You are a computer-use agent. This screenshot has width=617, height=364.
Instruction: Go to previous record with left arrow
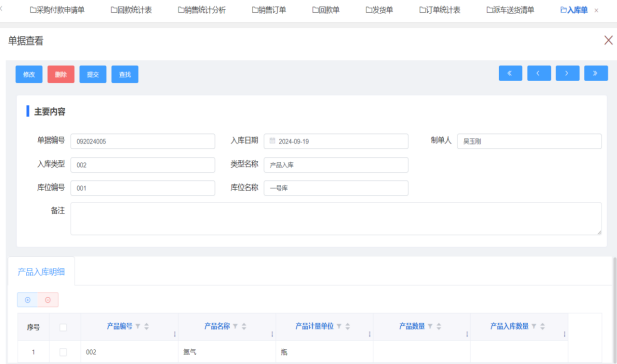click(x=539, y=73)
